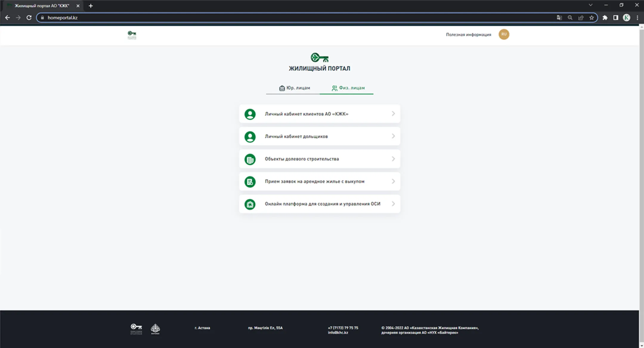Click the browser back arrow

point(7,18)
